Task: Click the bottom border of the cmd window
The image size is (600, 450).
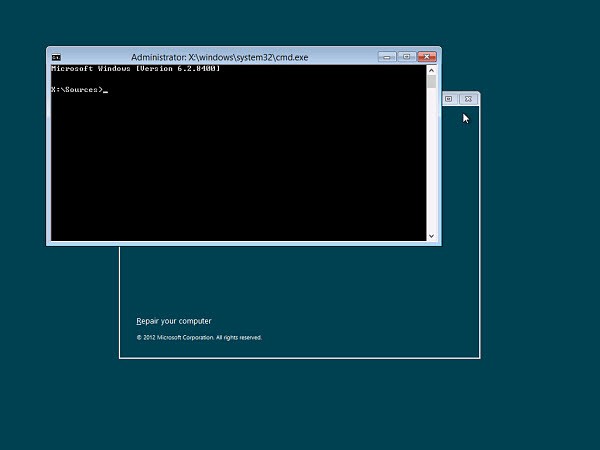Action: point(240,244)
